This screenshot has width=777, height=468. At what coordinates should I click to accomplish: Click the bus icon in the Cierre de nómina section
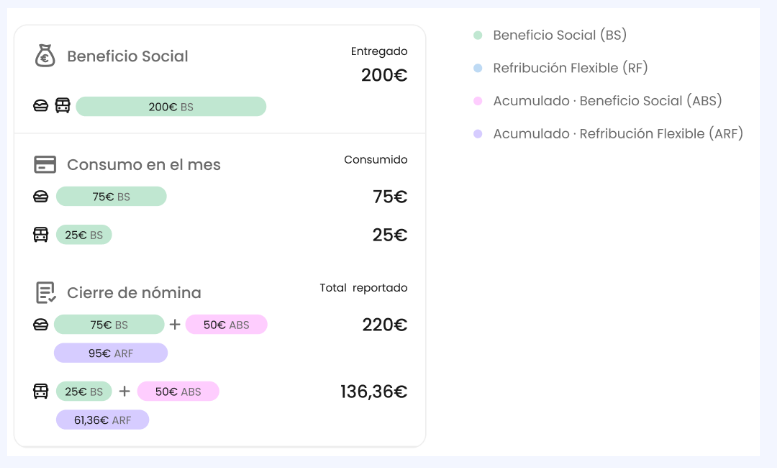coord(41,391)
